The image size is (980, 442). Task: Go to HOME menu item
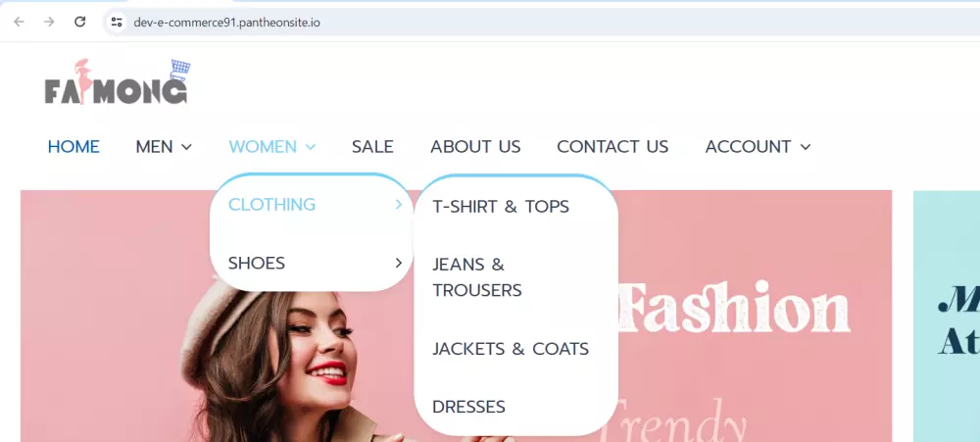pyautogui.click(x=73, y=147)
